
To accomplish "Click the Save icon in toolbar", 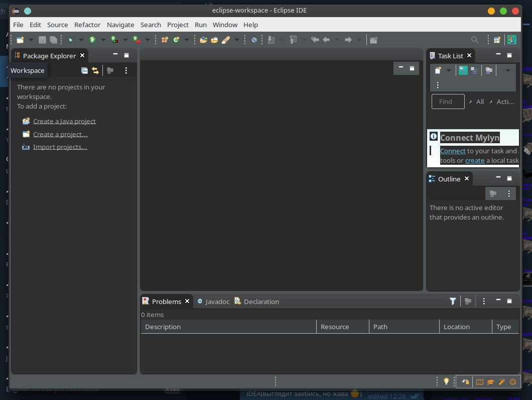I will 42,40.
